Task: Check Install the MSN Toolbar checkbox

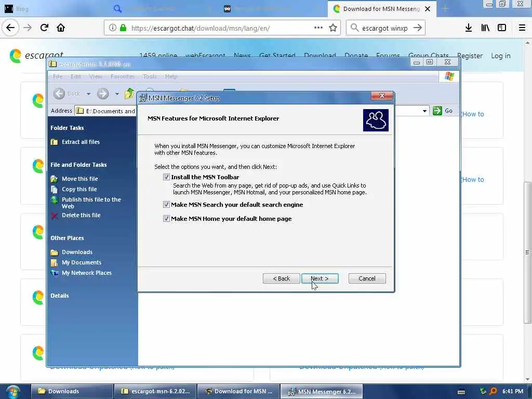Action: (x=166, y=177)
